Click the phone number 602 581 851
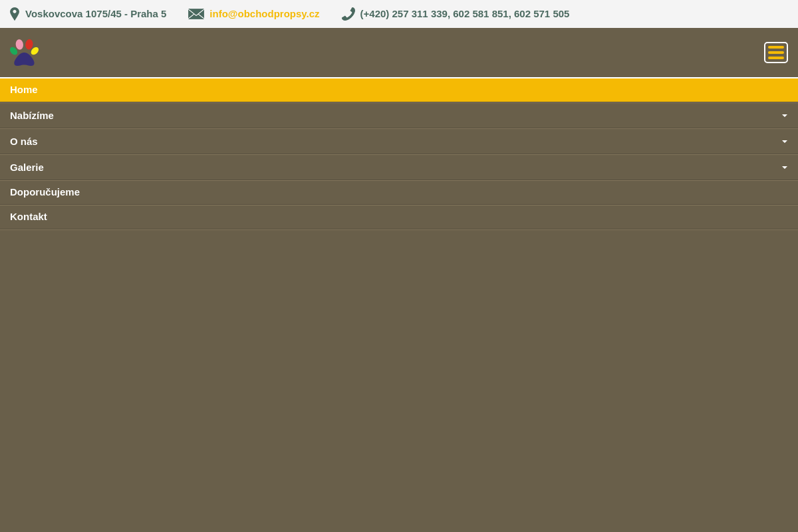 click(x=481, y=14)
